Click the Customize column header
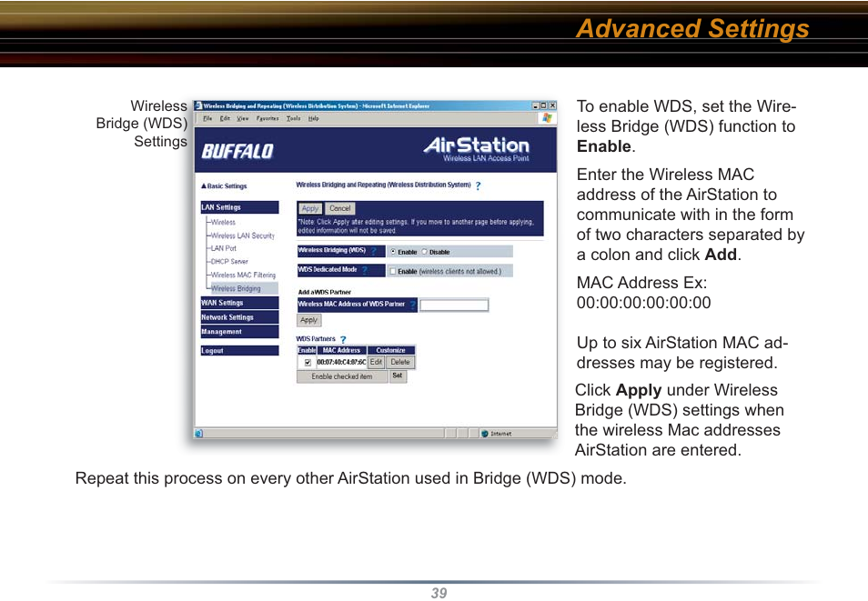 pos(391,350)
